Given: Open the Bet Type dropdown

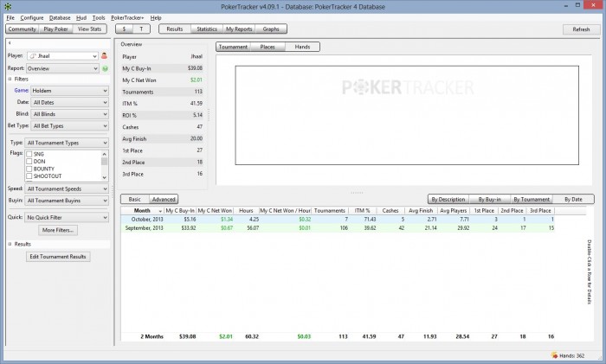Looking at the screenshot, I should tap(69, 126).
